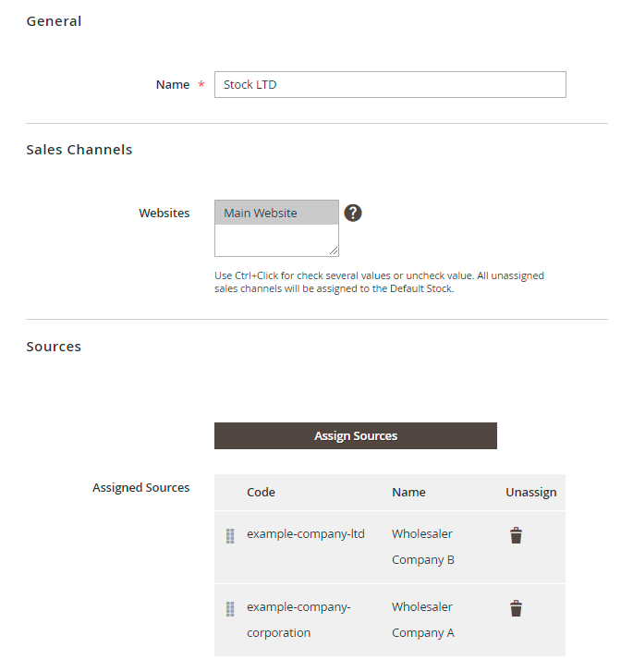The height and width of the screenshot is (672, 633).
Task: Grab the drag handle for example-company-corporation row
Action: coord(230,609)
